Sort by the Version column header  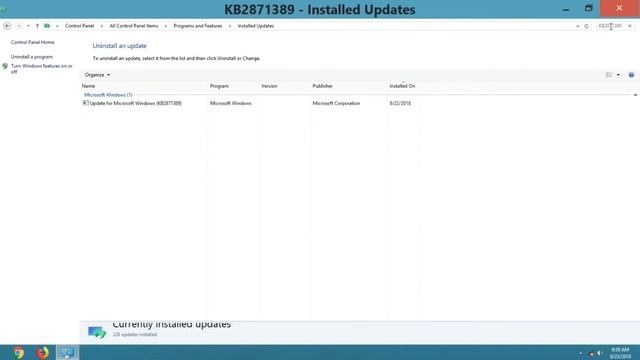click(x=269, y=86)
